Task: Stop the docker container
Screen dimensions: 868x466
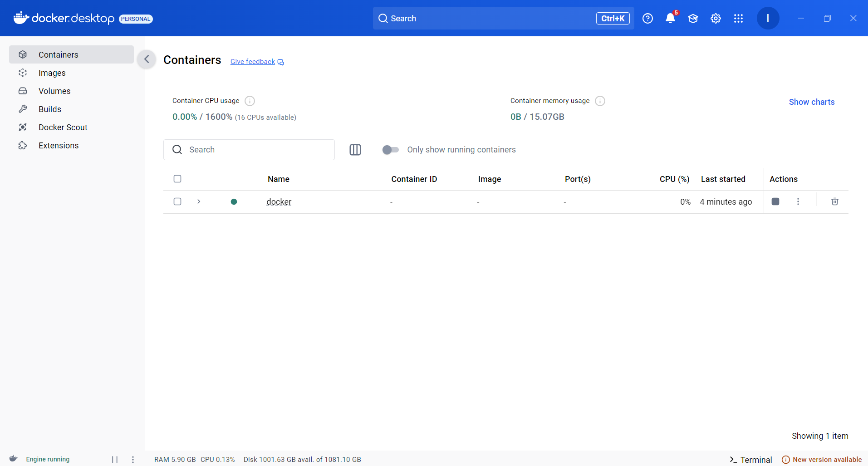Action: (775, 201)
